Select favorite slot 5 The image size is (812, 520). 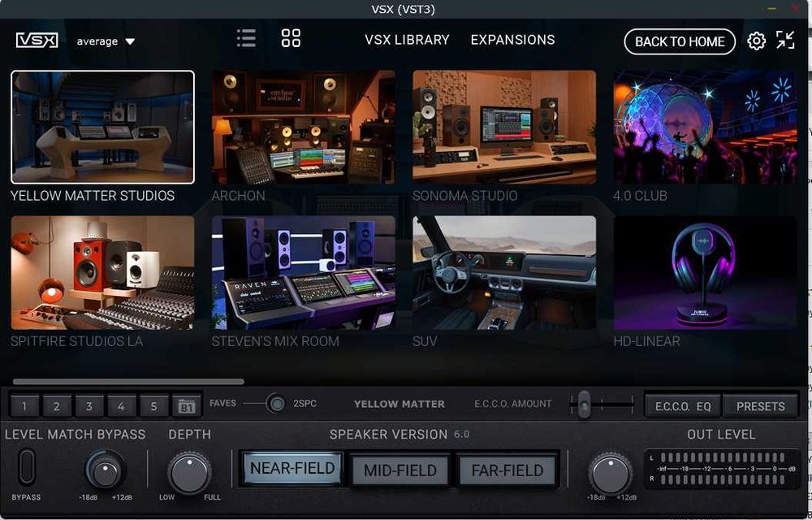click(x=153, y=406)
